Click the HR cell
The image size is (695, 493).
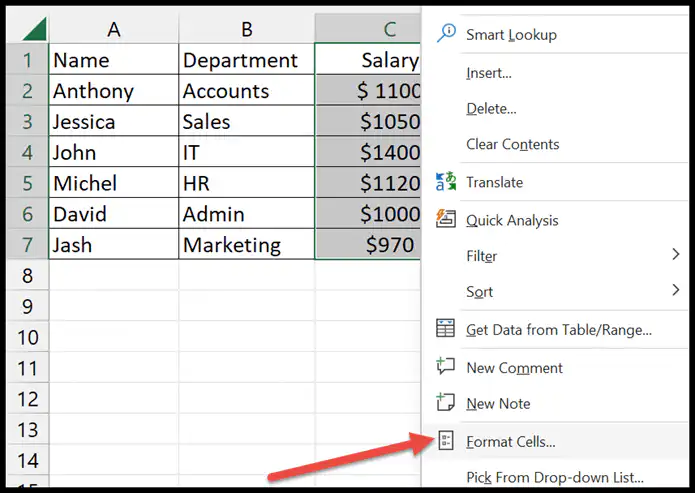[246, 182]
